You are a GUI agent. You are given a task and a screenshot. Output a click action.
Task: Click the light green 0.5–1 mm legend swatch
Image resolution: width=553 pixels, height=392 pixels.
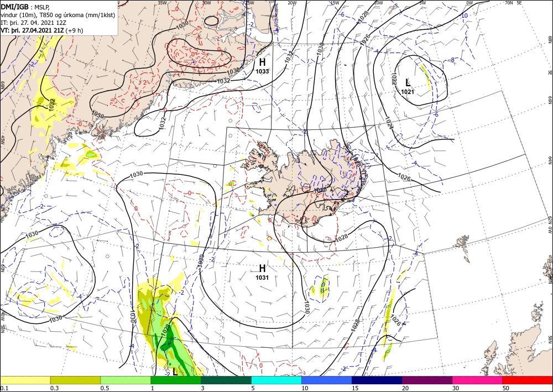tap(126, 380)
